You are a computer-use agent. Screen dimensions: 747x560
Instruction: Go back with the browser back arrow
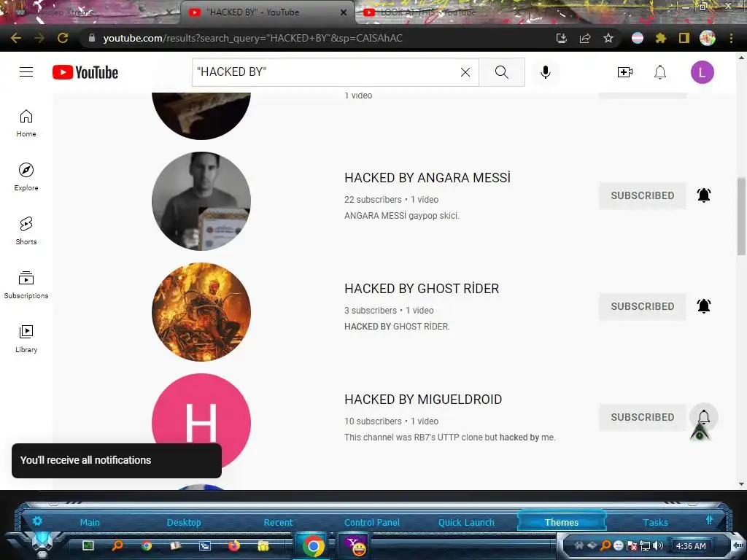(16, 38)
